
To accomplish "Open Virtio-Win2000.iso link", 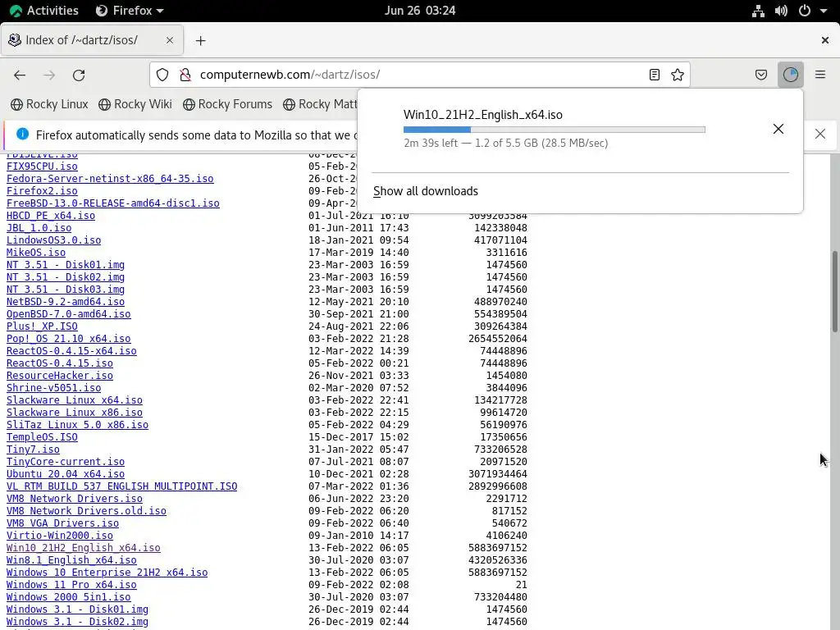I will point(59,536).
